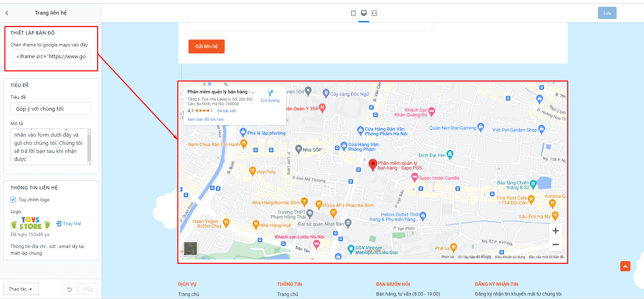Click the Chỉ đường directions icon
Viewport: 644px width, 299px height.
coord(270,93)
